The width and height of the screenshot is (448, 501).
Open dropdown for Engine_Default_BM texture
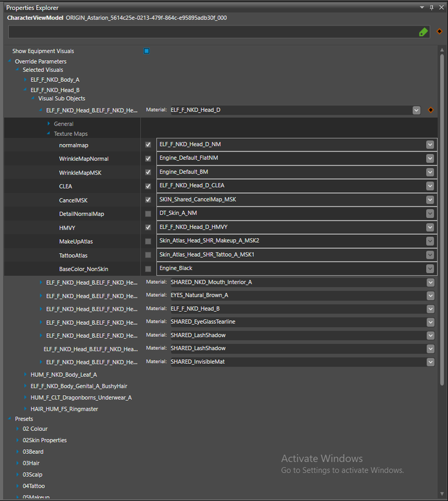(430, 172)
